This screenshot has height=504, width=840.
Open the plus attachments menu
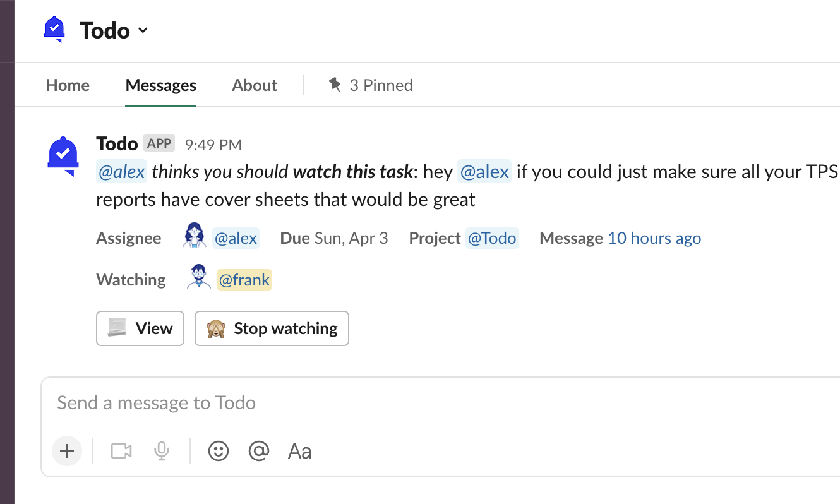point(67,451)
